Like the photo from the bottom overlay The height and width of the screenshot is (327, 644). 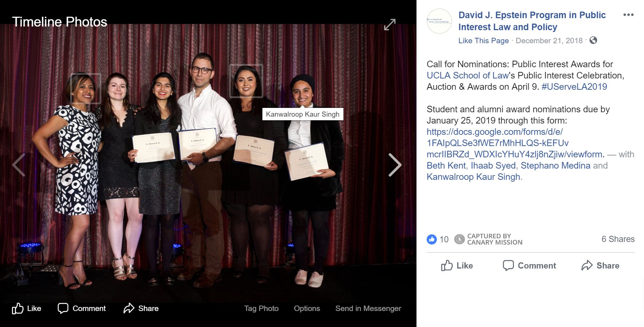(x=27, y=308)
